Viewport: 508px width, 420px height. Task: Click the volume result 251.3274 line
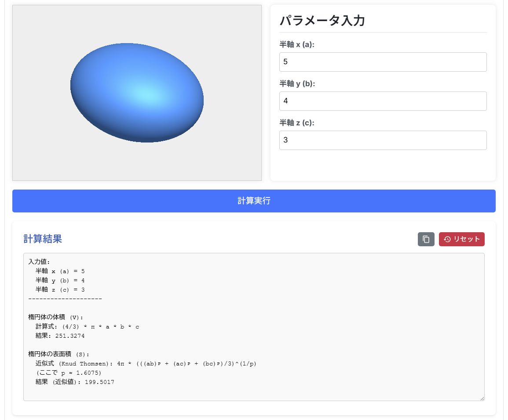point(60,336)
